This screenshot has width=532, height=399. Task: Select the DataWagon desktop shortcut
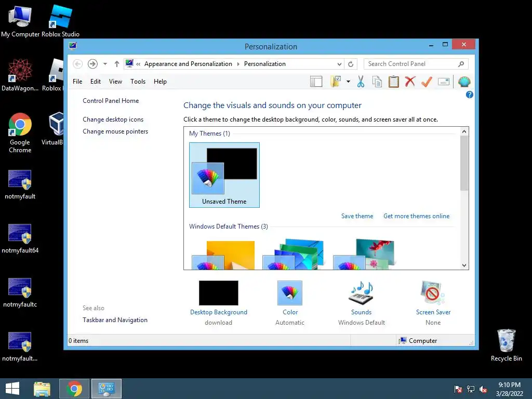[x=20, y=75]
